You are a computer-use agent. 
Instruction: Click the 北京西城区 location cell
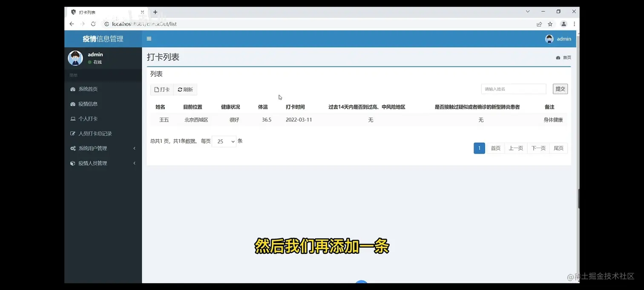[196, 120]
